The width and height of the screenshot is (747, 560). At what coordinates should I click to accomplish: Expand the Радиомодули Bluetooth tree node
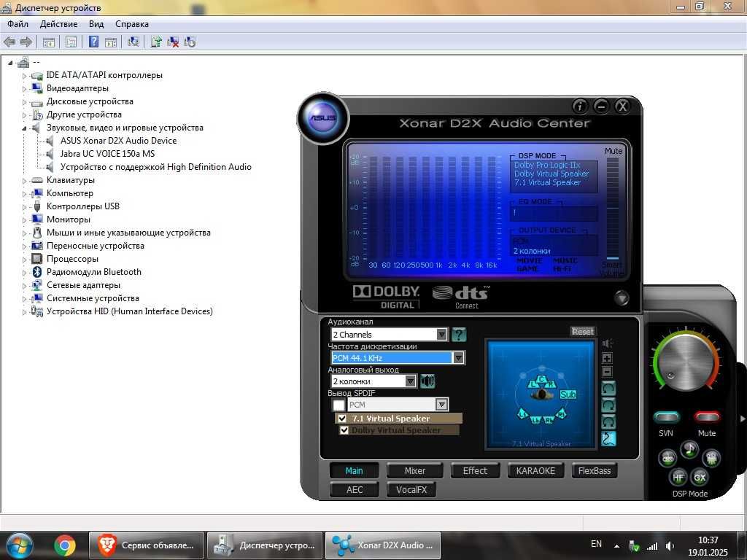(24, 273)
